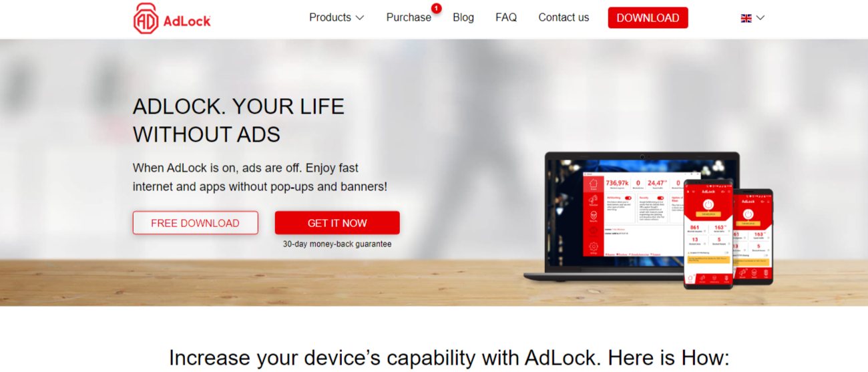
Task: Go to the Blog page
Action: pyautogui.click(x=463, y=17)
